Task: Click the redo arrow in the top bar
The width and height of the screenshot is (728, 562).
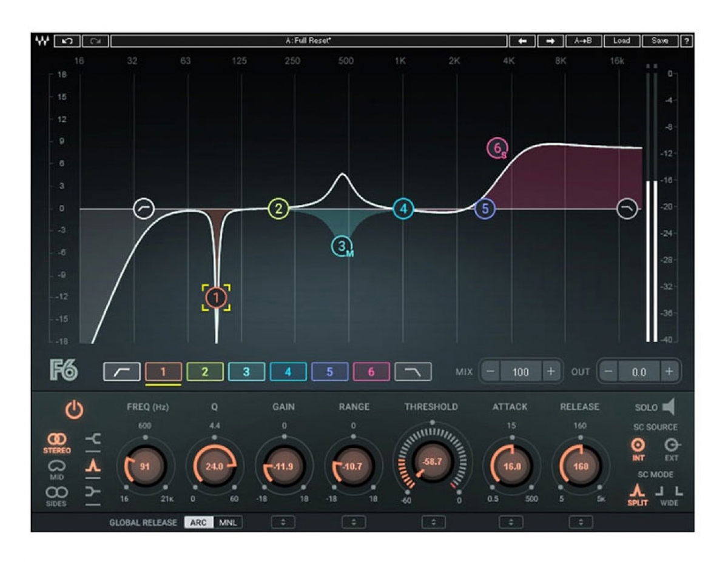Action: [95, 41]
